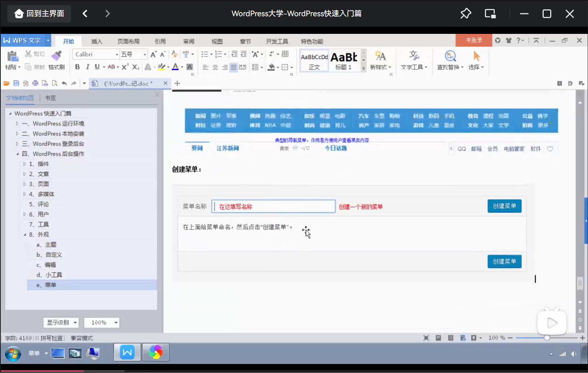Toggle spell check in status bar
This screenshot has height=373, width=588.
click(49, 338)
